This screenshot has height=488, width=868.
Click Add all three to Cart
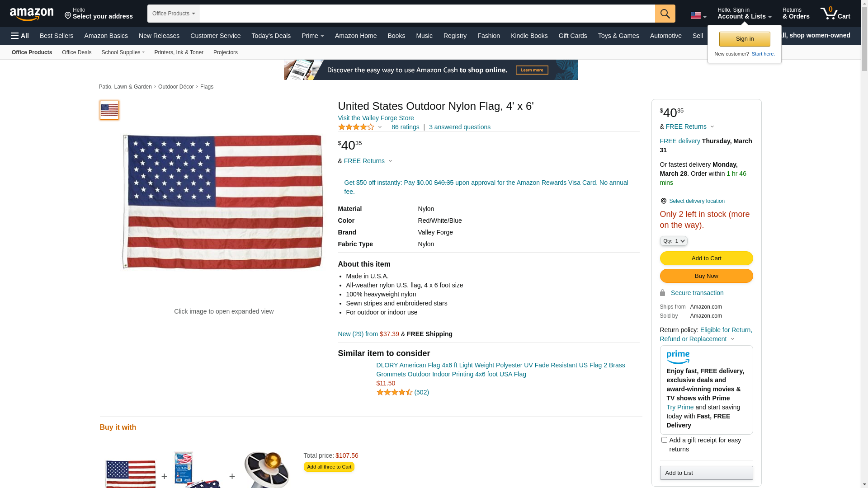click(x=329, y=467)
